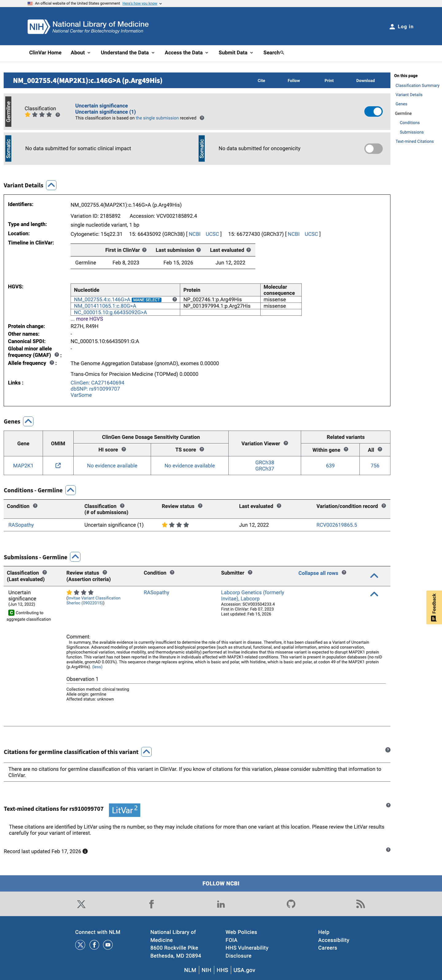Toggle on the Somatic classification switch
The image size is (442, 980).
coord(373,148)
